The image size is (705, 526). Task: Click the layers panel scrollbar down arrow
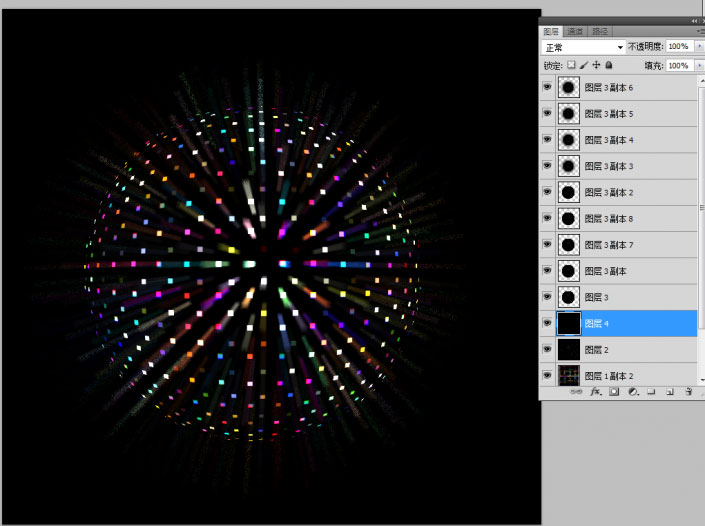699,379
